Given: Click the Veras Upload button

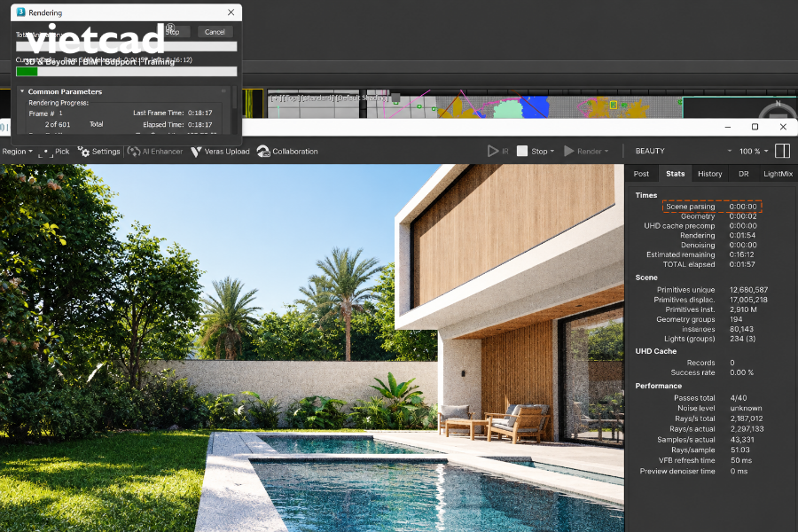Looking at the screenshot, I should point(221,152).
